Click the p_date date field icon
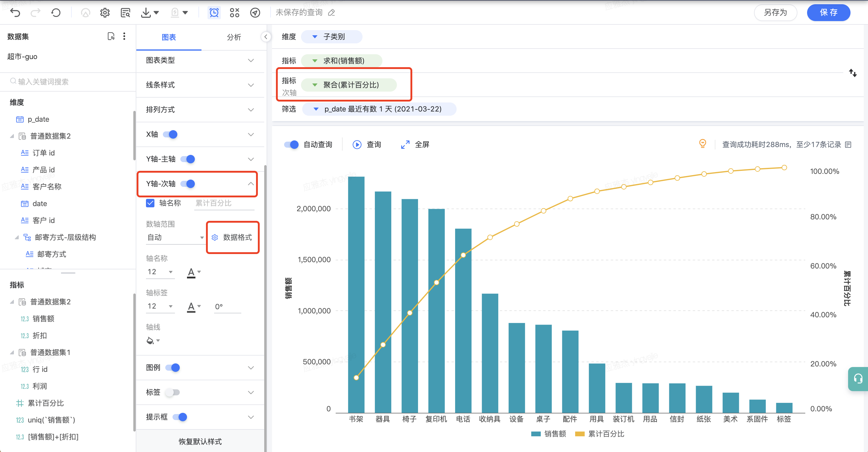Viewport: 868px width, 452px height. click(20, 119)
